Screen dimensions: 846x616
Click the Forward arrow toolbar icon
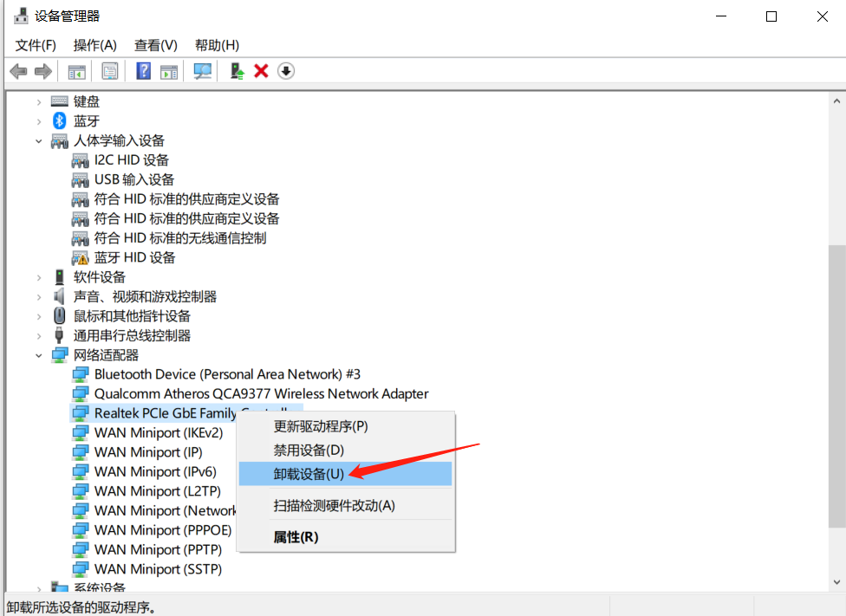tap(43, 71)
